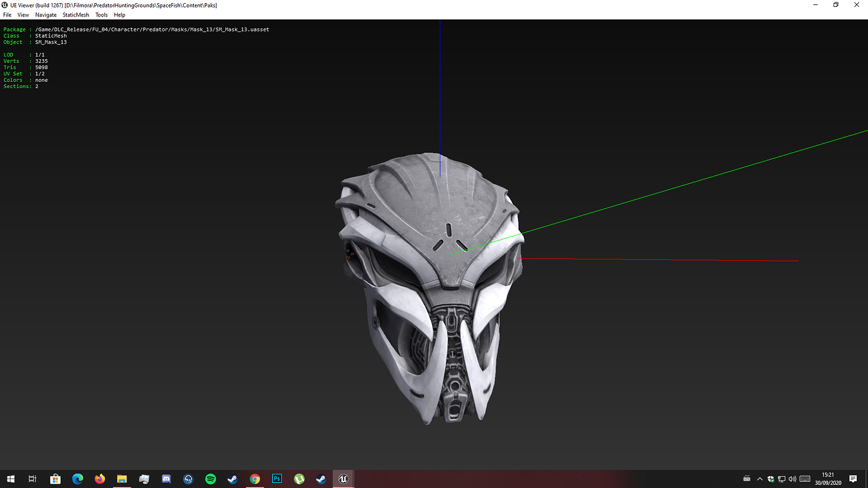Click the predator mask 3D model

(x=430, y=287)
